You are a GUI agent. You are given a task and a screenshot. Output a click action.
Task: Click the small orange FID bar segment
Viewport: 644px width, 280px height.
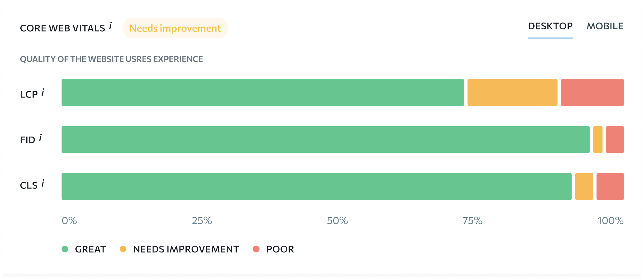(x=598, y=139)
